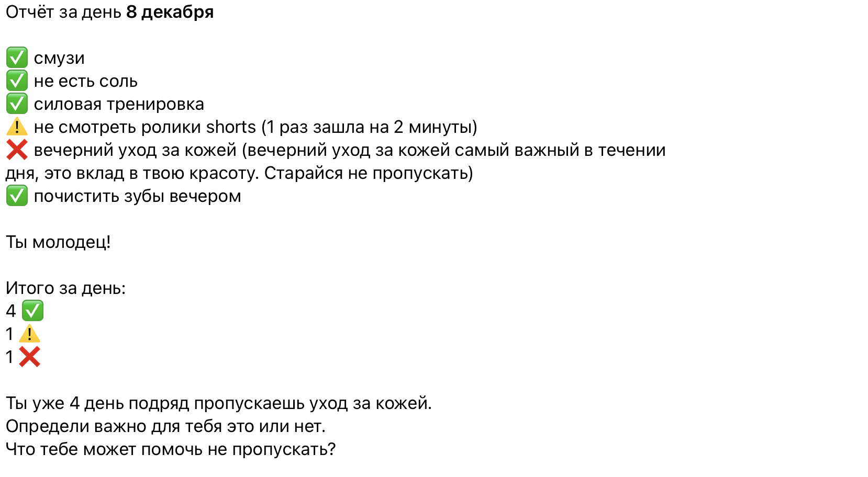Click the question Что тебе может помочь
The width and height of the screenshot is (868, 477).
tap(171, 449)
